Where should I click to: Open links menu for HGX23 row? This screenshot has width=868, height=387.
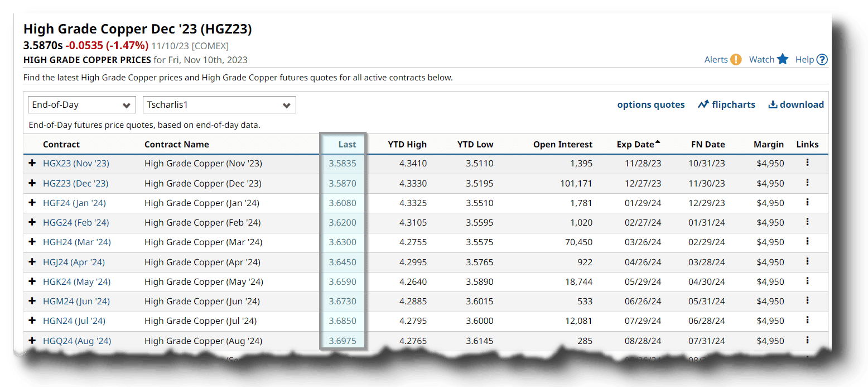[x=807, y=163]
